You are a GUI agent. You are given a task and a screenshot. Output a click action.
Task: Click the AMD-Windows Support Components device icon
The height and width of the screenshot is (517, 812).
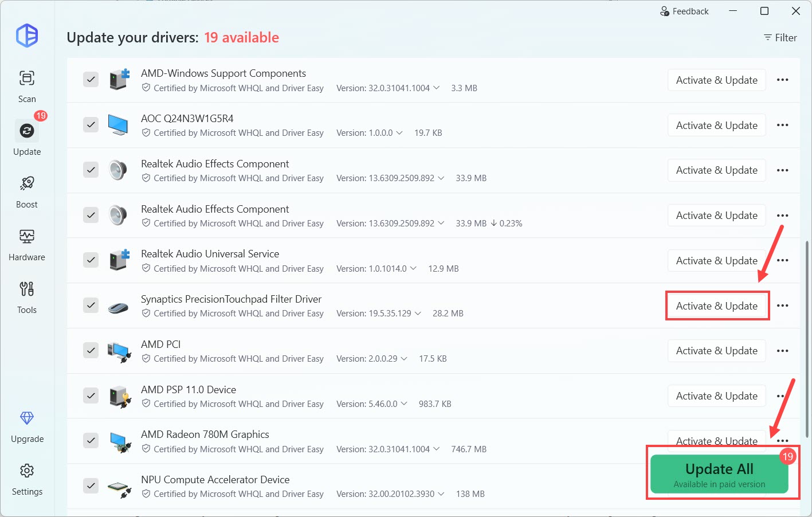(x=119, y=79)
